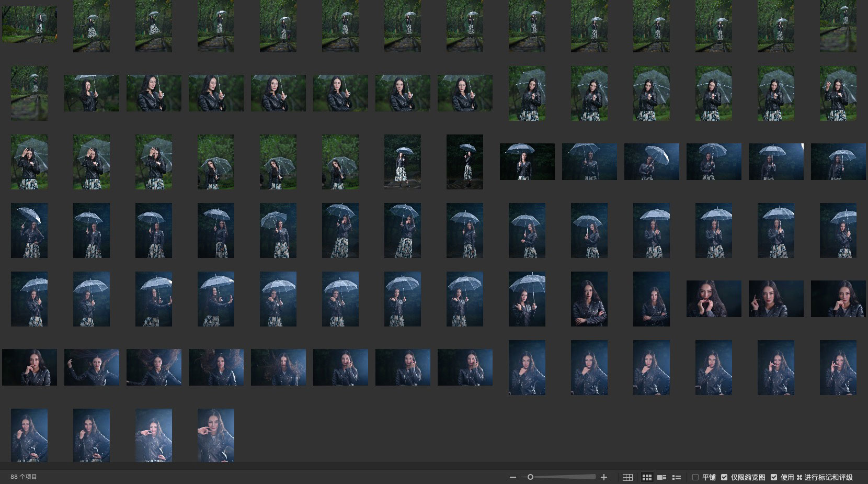Click the lock grid icon
Image resolution: width=868 pixels, height=484 pixels.
[x=627, y=477]
